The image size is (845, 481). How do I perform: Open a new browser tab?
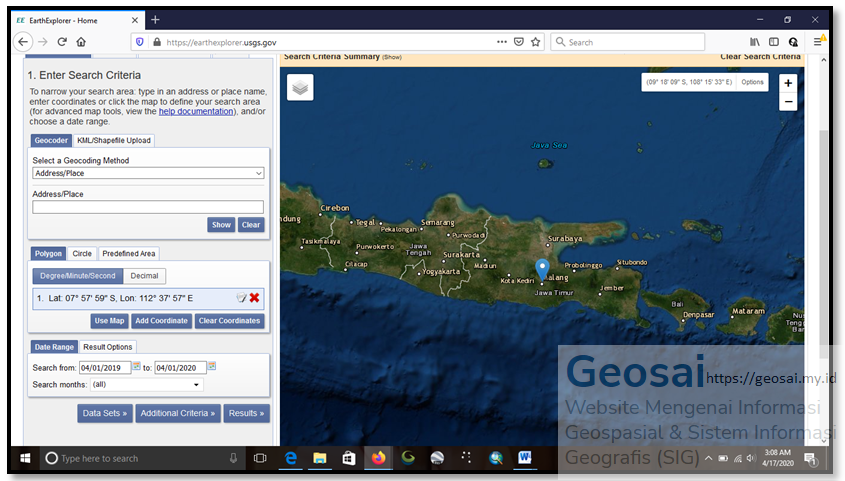click(x=155, y=20)
